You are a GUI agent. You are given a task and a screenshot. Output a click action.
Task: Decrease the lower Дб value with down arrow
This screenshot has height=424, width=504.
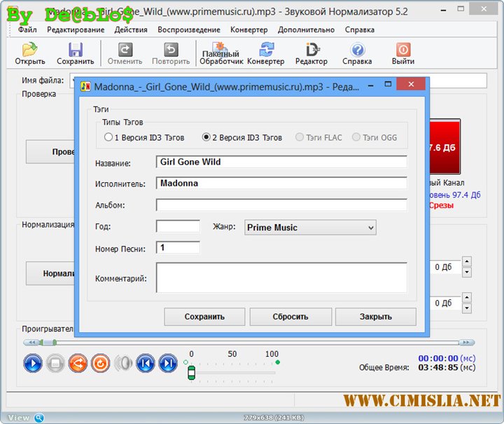[467, 308]
